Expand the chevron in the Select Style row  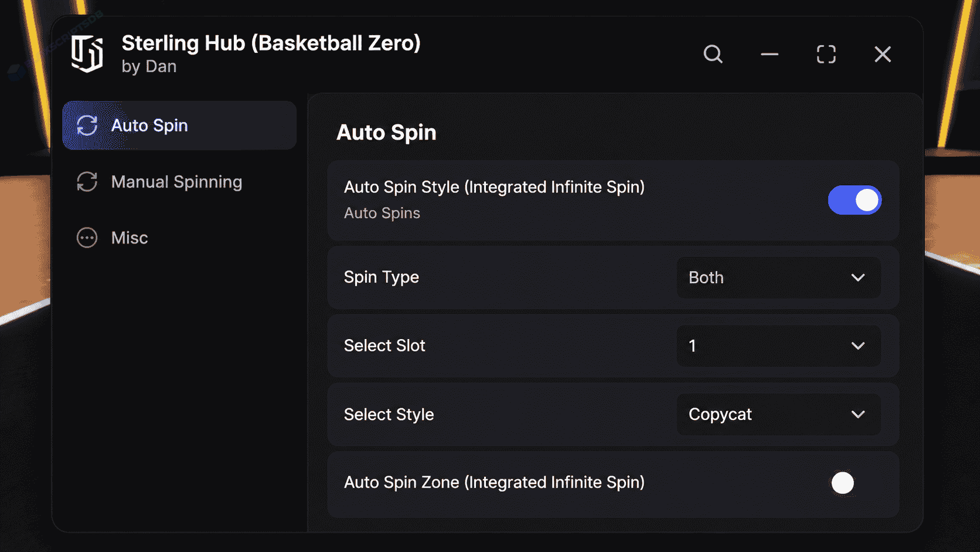coord(857,415)
